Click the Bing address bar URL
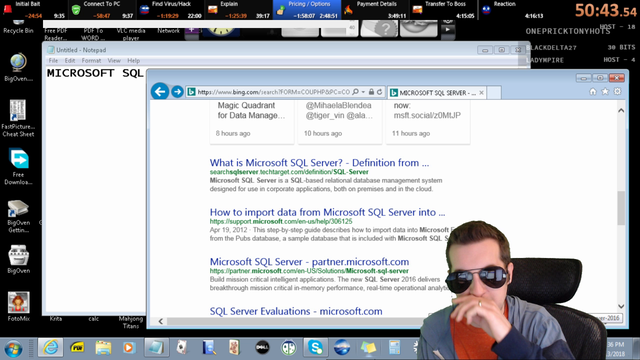640x360 pixels. (x=273, y=92)
